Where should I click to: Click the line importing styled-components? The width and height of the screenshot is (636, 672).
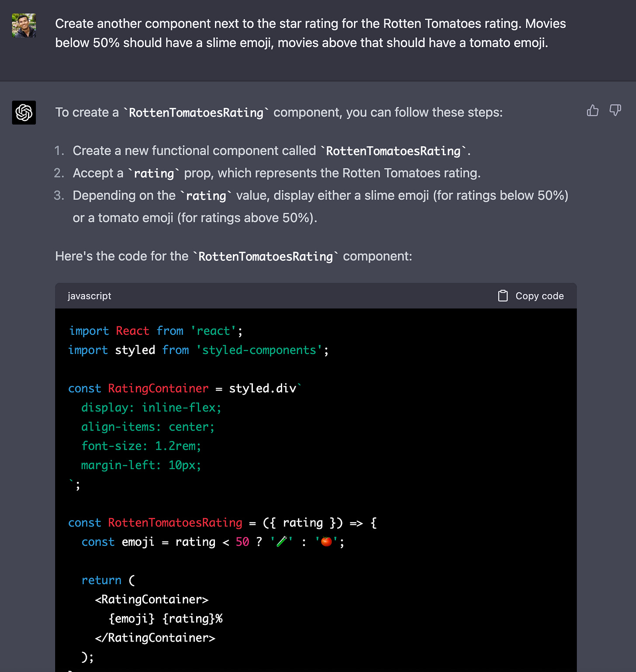point(199,350)
